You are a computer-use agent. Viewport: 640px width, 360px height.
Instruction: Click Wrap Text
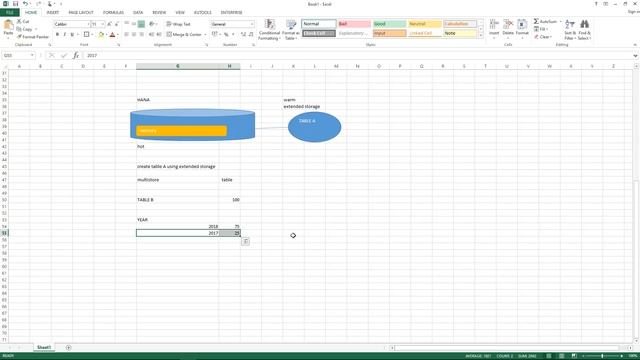pyautogui.click(x=178, y=24)
